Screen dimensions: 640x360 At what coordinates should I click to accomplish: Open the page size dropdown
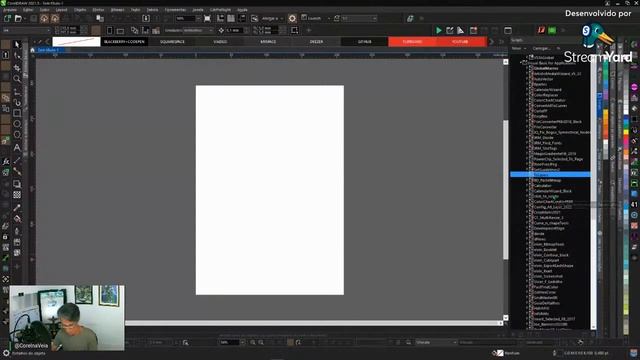pyautogui.click(x=48, y=30)
